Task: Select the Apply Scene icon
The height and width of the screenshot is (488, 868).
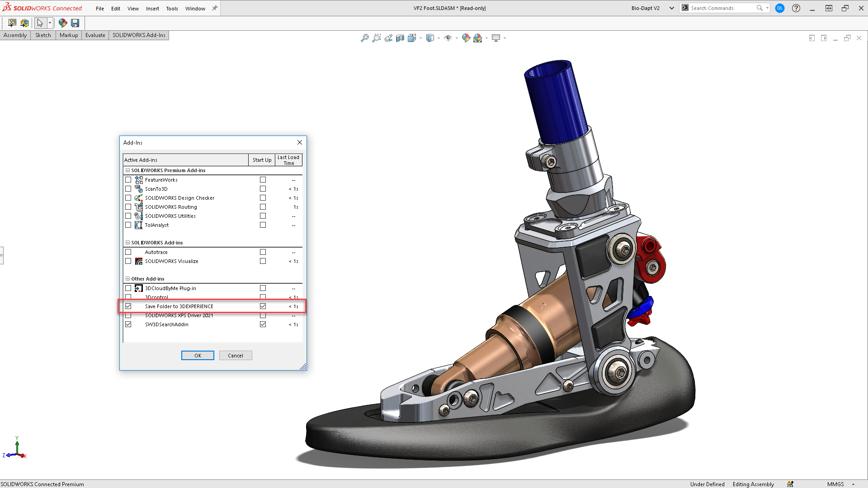Action: coord(478,38)
